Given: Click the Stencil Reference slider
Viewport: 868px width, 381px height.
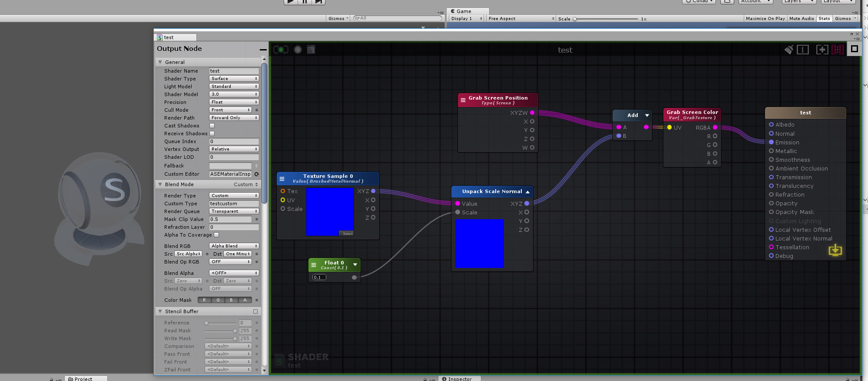Looking at the screenshot, I should [221, 323].
